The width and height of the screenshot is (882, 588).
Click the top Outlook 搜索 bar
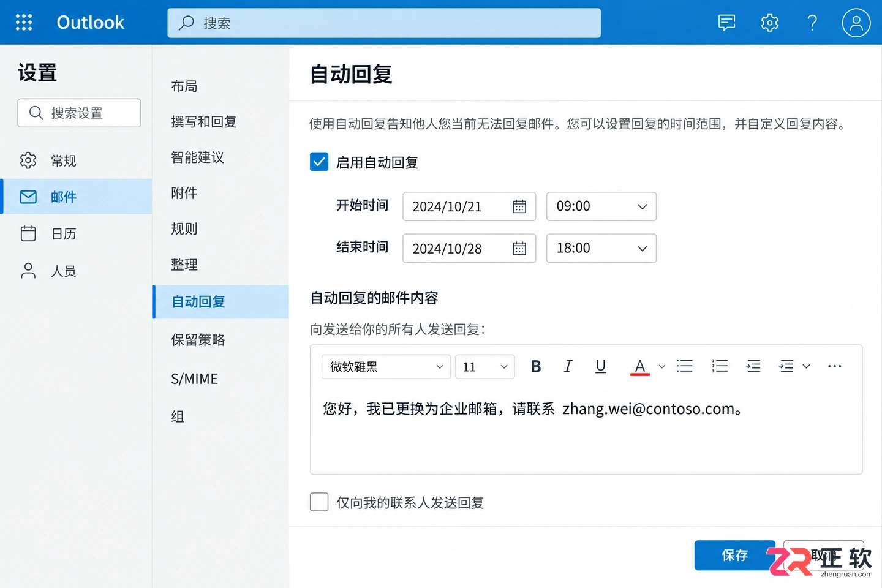click(x=384, y=23)
